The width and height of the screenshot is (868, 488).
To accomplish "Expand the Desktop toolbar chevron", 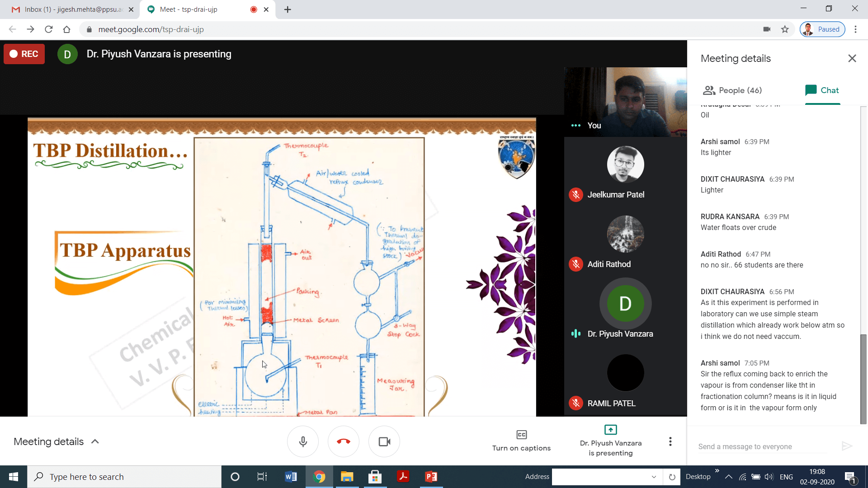I will 717,471.
